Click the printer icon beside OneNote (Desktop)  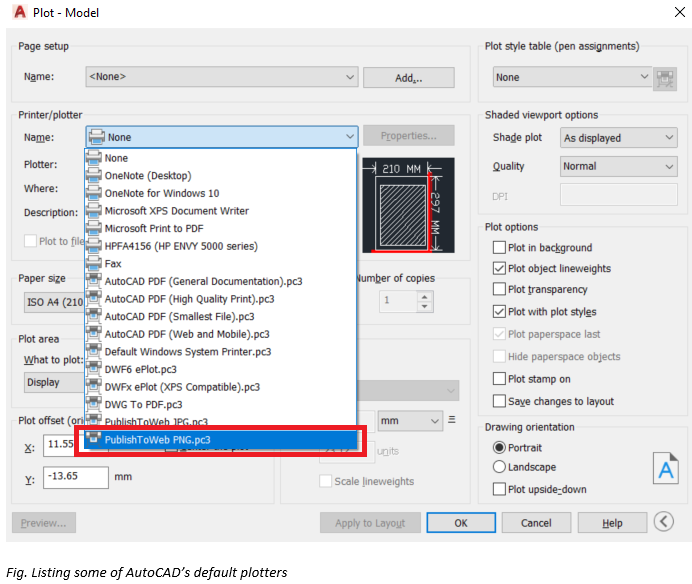(x=94, y=176)
